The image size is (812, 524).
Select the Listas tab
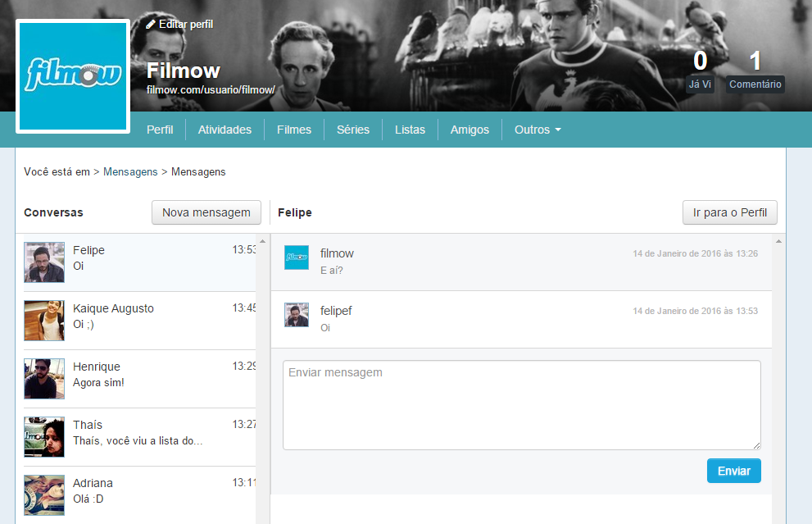[x=411, y=130]
